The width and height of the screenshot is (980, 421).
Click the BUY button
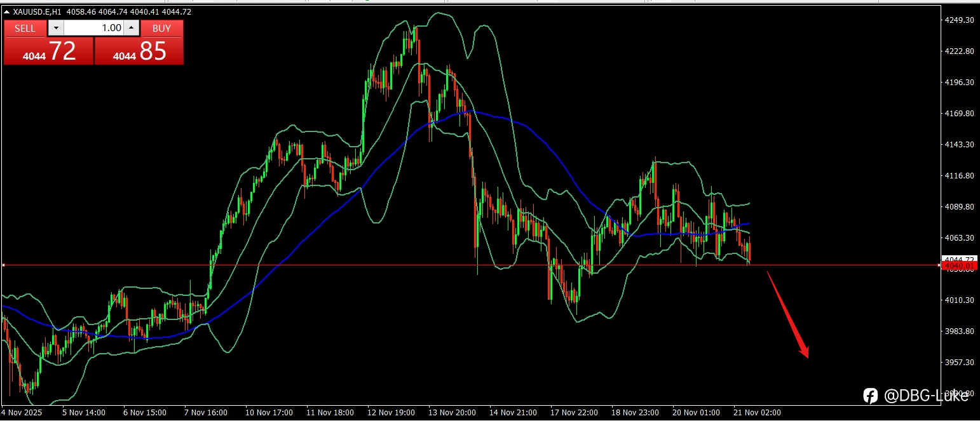tap(162, 28)
